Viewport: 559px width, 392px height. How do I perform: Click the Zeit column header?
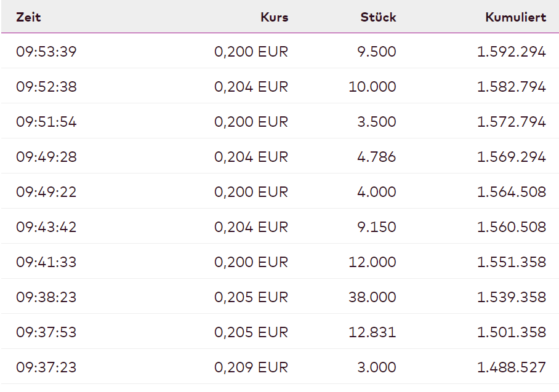pos(28,17)
